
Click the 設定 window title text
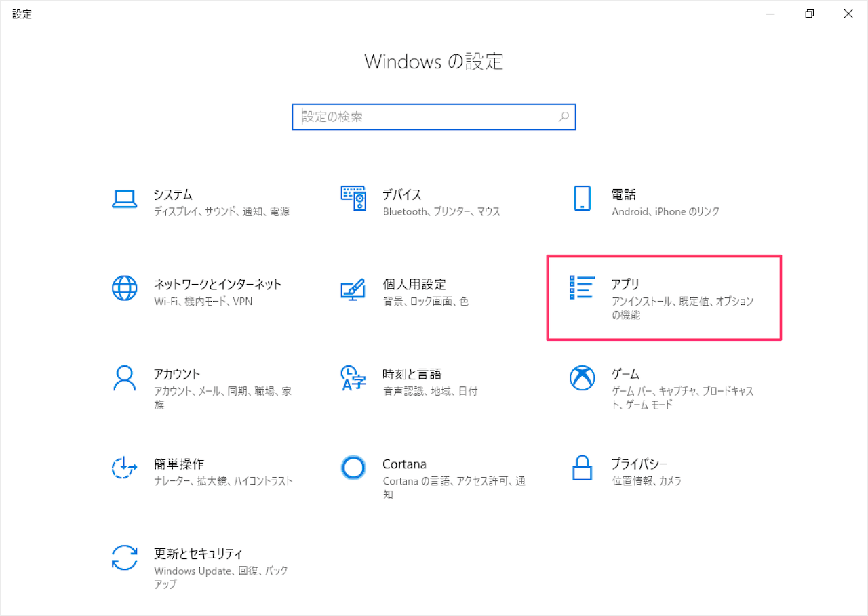(x=22, y=14)
